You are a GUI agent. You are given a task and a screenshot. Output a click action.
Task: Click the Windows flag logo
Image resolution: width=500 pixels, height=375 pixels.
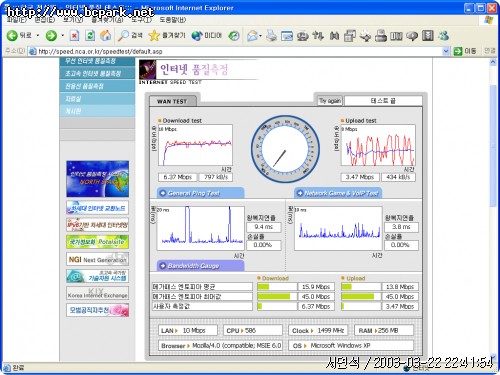click(x=489, y=20)
